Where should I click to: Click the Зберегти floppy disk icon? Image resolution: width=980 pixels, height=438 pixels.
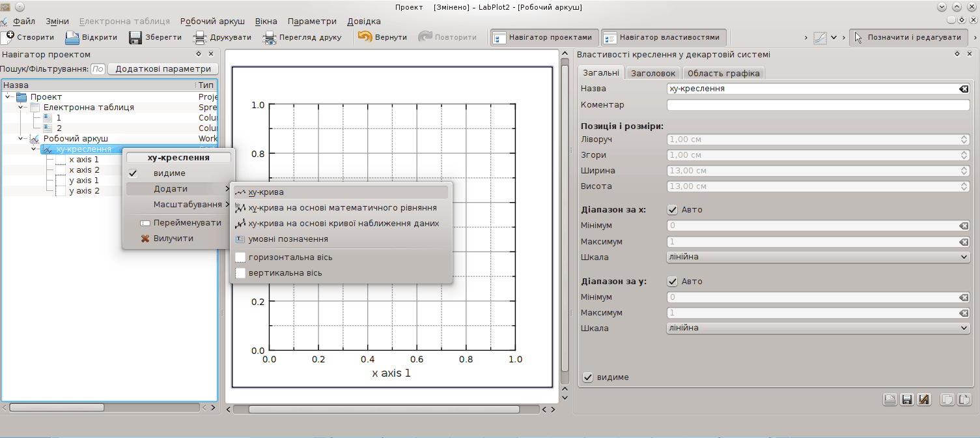click(135, 37)
